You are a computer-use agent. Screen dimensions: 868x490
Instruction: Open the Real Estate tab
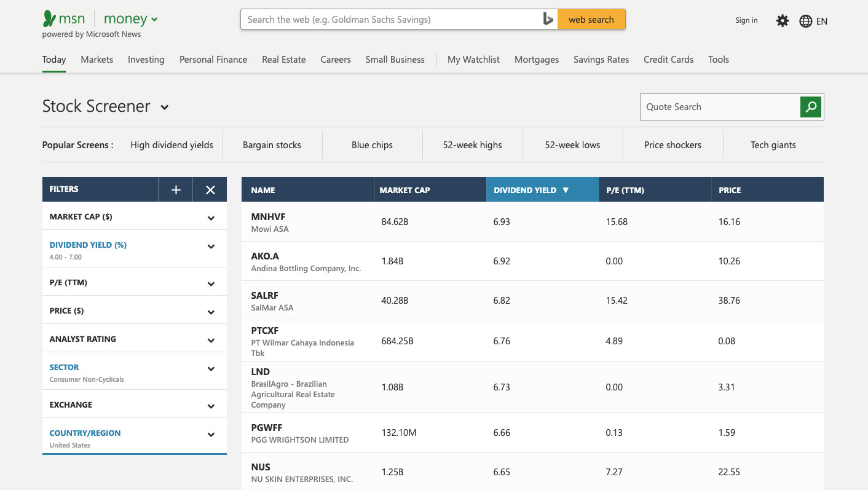[284, 60]
